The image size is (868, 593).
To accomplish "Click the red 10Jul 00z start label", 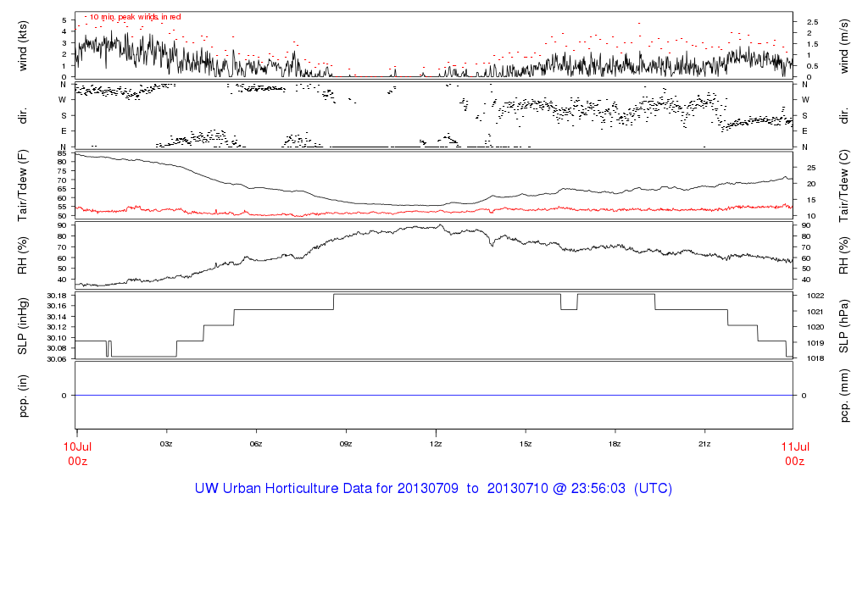I will tap(77, 453).
